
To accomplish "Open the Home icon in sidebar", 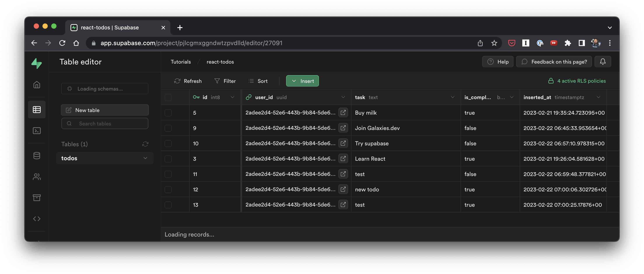I will (x=37, y=85).
